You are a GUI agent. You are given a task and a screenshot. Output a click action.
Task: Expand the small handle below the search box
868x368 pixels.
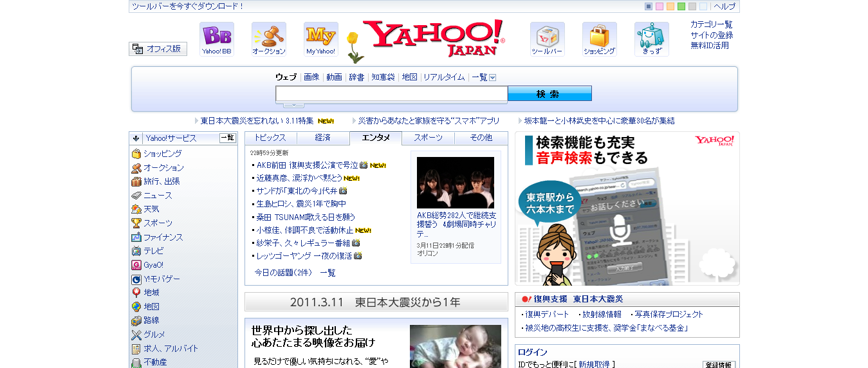tap(293, 105)
